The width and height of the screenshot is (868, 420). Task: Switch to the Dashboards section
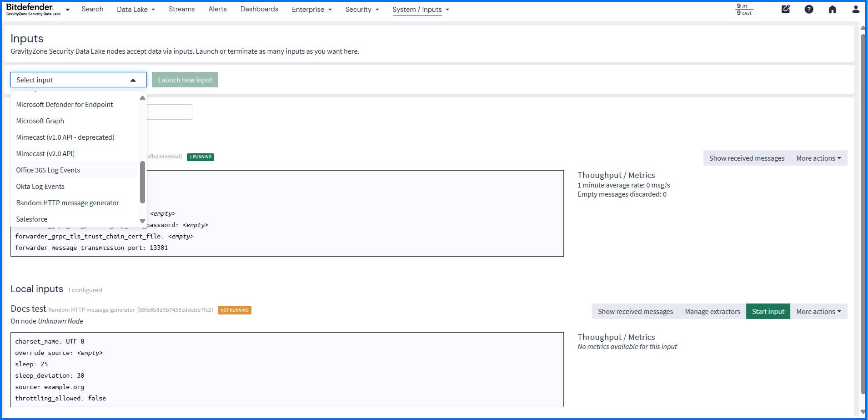point(259,9)
